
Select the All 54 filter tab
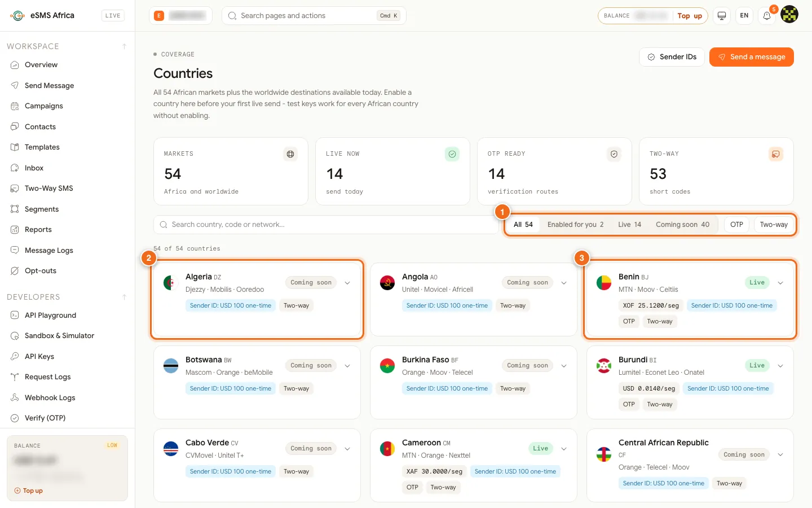(x=523, y=225)
